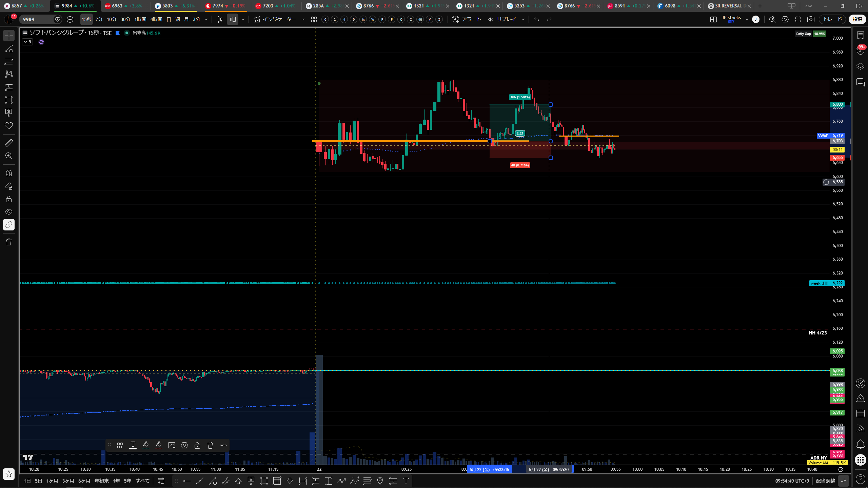Select the zoom in tool

pyautogui.click(x=9, y=156)
